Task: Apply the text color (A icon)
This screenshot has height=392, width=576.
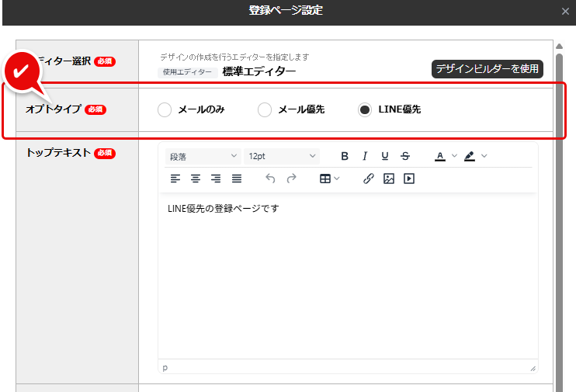Action: coord(439,156)
